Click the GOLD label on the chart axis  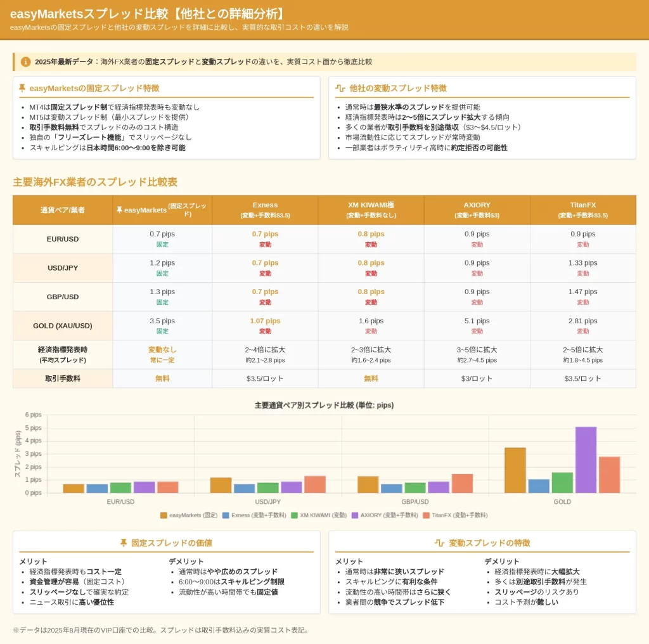(562, 501)
